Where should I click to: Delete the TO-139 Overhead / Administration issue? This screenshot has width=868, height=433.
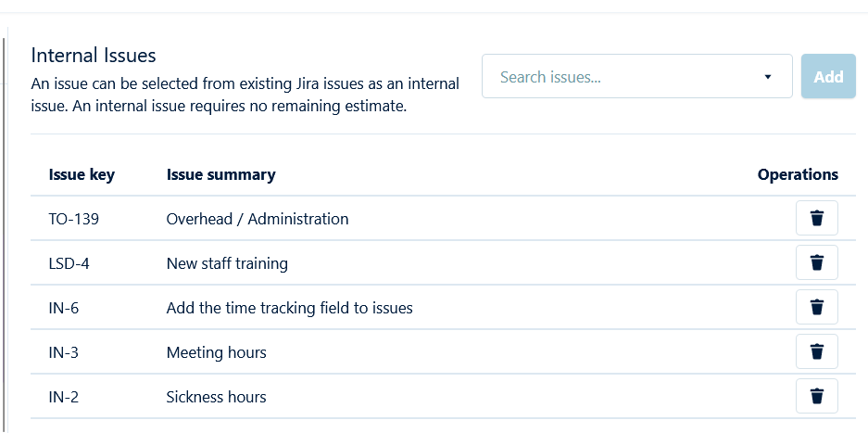pyautogui.click(x=816, y=219)
